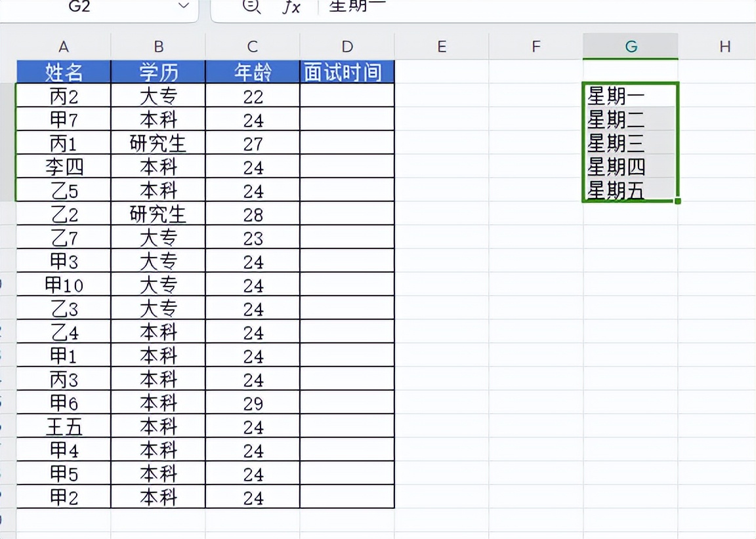Click the 面试时间 header cell
This screenshot has height=539, width=756.
click(x=347, y=71)
